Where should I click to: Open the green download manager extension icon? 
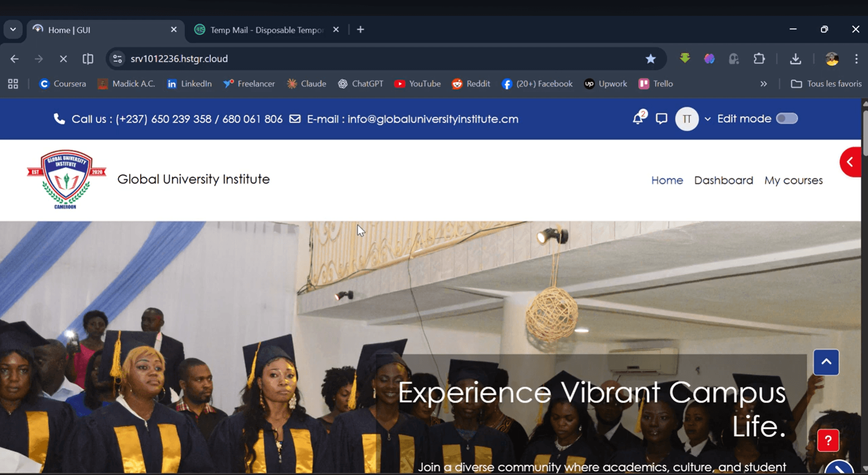[685, 58]
